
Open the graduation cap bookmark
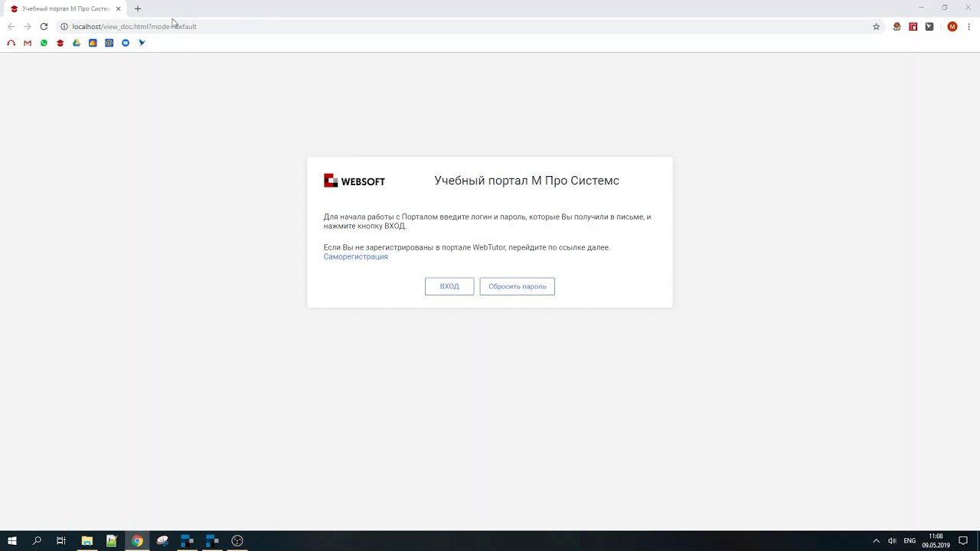pyautogui.click(x=60, y=43)
